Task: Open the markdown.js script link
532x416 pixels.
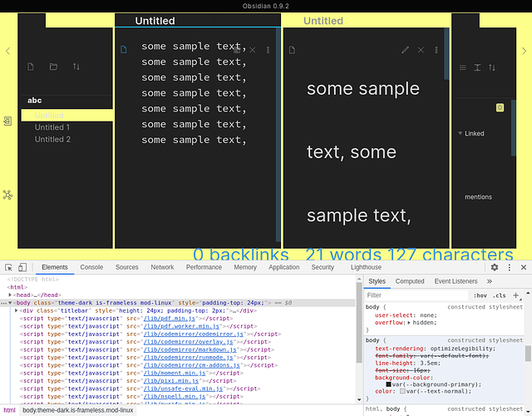Action: point(190,349)
